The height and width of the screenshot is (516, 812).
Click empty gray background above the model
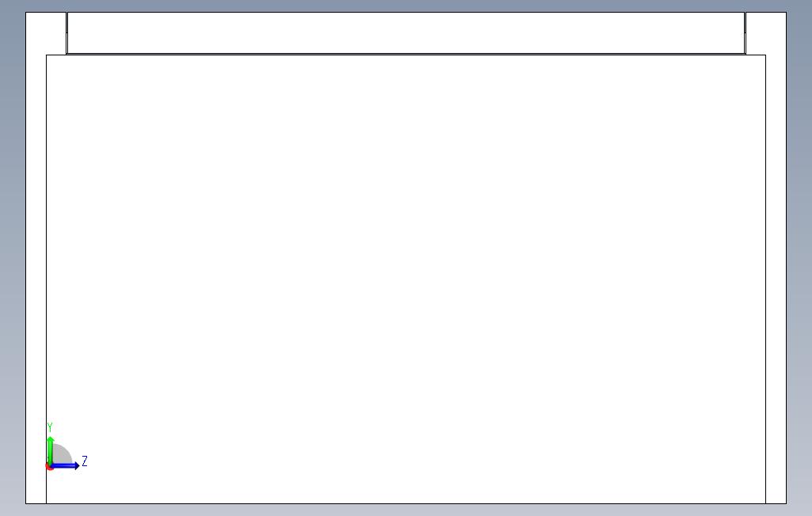406,6
